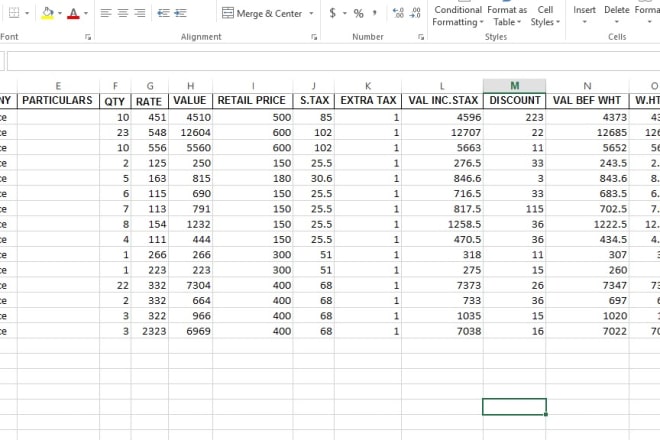The height and width of the screenshot is (440, 660).
Task: Click Increase Decimal icon
Action: [x=398, y=13]
